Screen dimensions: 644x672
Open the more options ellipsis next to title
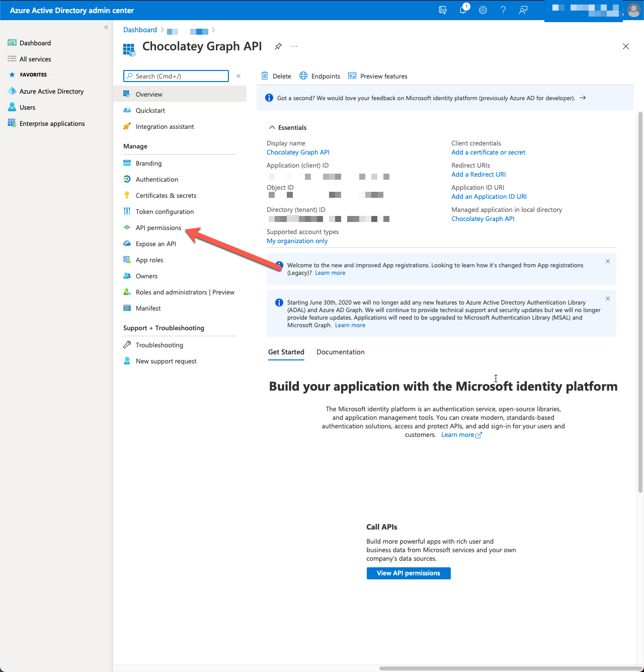click(294, 46)
